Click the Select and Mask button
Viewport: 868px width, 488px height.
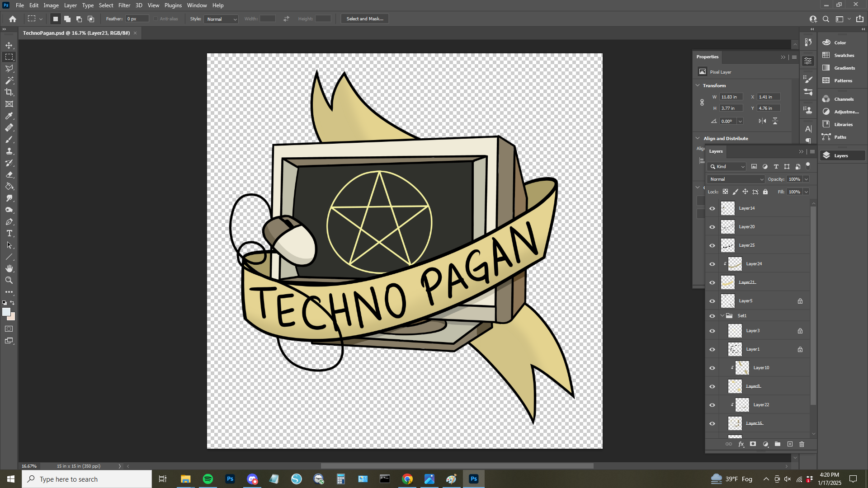click(364, 19)
